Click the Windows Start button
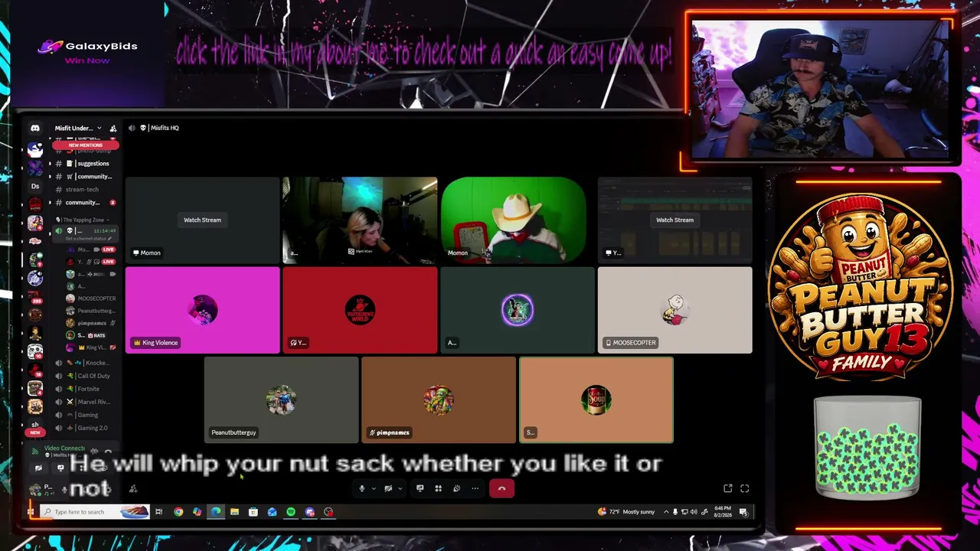This screenshot has height=551, width=980. point(31,512)
